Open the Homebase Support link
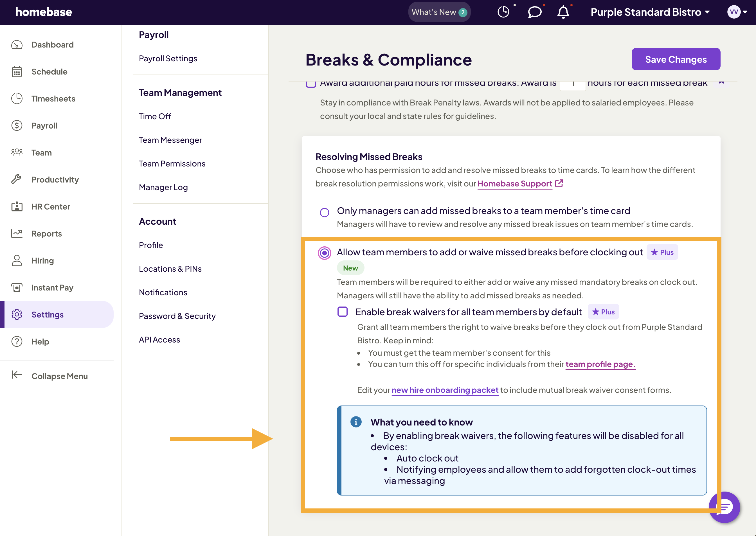This screenshot has height=536, width=756. pyautogui.click(x=515, y=184)
